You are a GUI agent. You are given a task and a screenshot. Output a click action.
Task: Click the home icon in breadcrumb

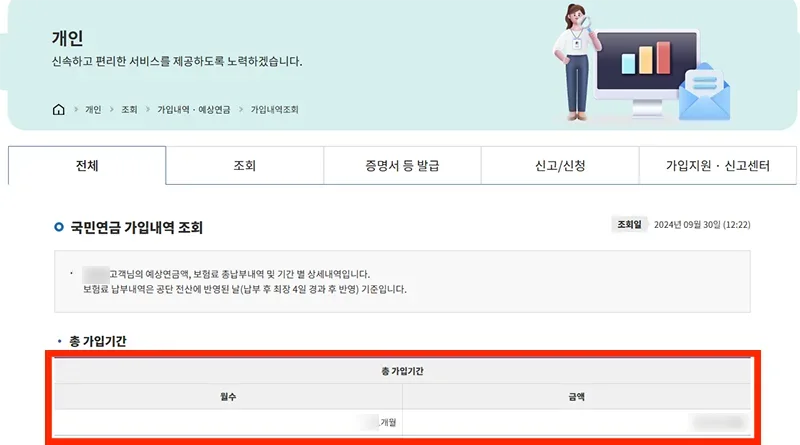coord(59,109)
